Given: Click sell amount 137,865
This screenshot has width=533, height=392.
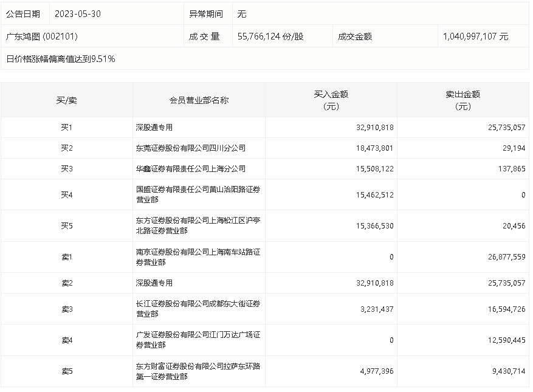Looking at the screenshot, I should pos(512,169).
